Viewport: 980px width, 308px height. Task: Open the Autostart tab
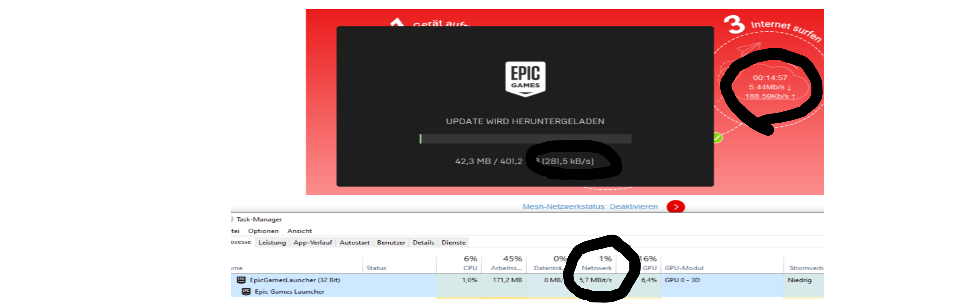coord(354,243)
